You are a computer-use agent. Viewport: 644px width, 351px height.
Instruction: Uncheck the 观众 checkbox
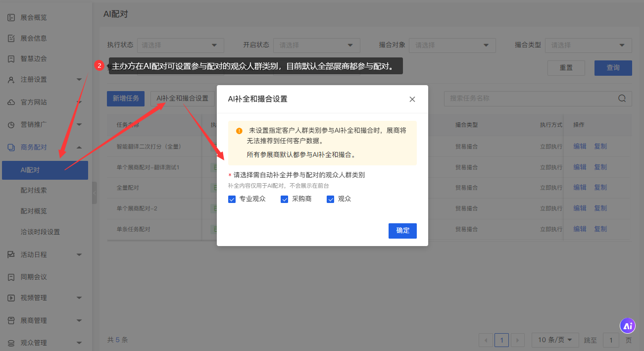(x=330, y=200)
